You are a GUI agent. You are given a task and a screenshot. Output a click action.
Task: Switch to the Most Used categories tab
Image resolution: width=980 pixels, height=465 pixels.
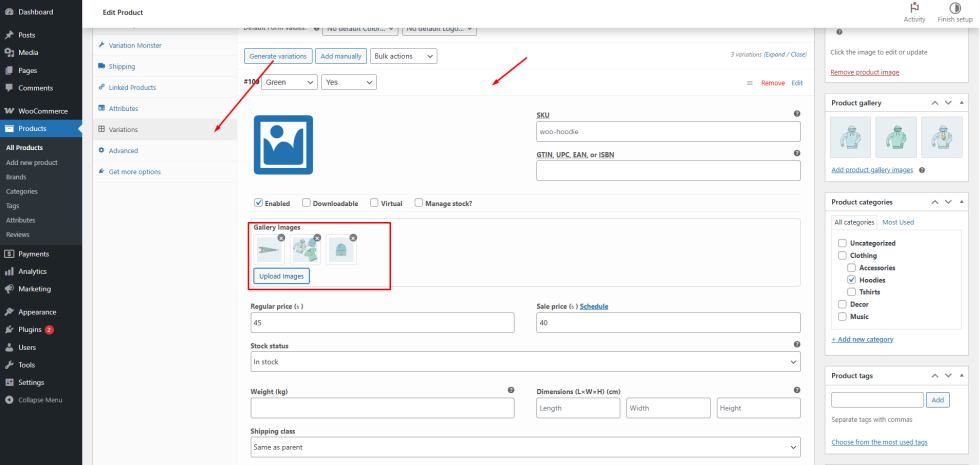[898, 222]
